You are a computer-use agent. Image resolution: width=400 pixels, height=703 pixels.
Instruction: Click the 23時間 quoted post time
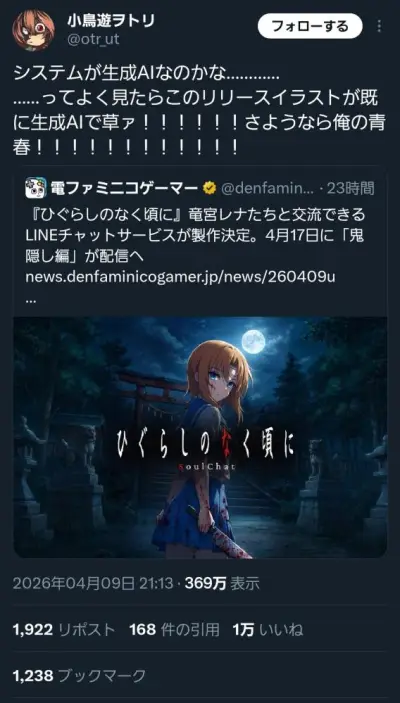[350, 188]
